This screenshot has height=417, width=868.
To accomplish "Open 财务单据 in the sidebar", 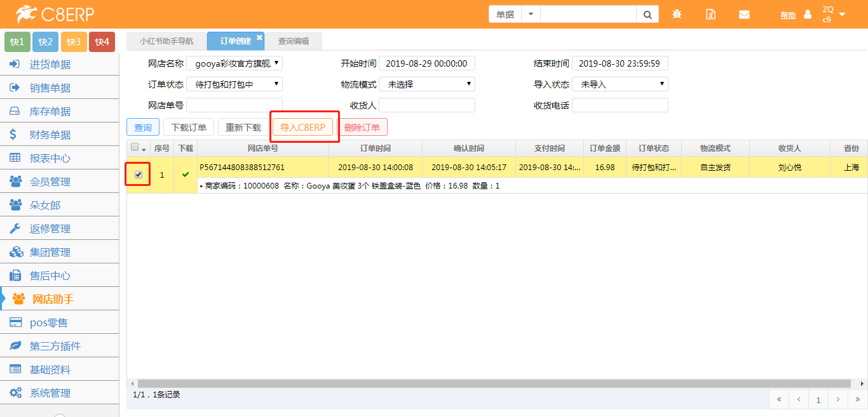I will [x=50, y=135].
